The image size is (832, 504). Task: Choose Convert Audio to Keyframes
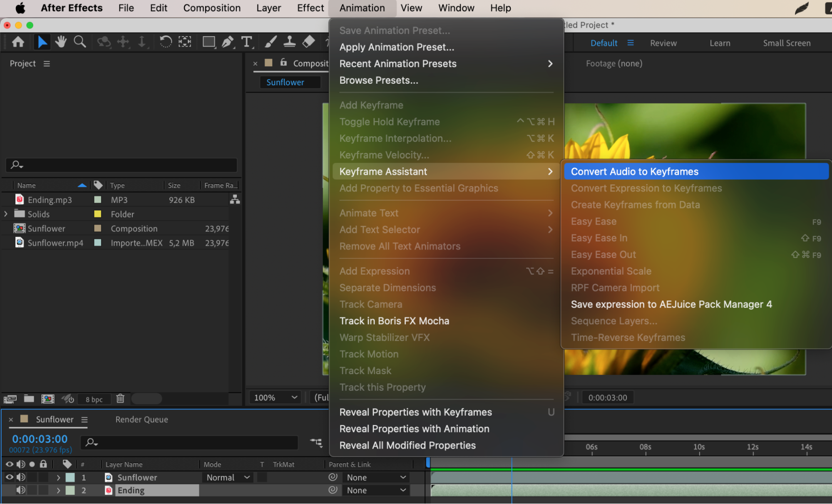click(x=696, y=171)
